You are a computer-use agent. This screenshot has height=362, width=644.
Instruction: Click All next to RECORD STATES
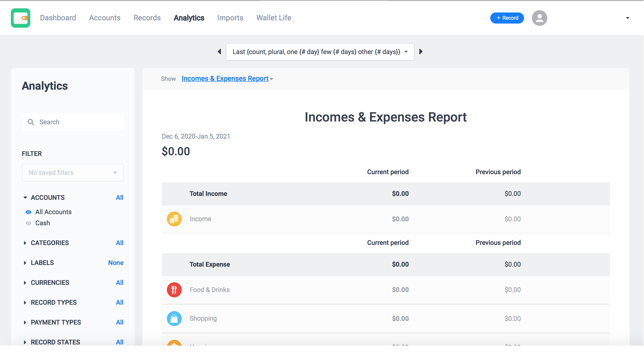120,342
